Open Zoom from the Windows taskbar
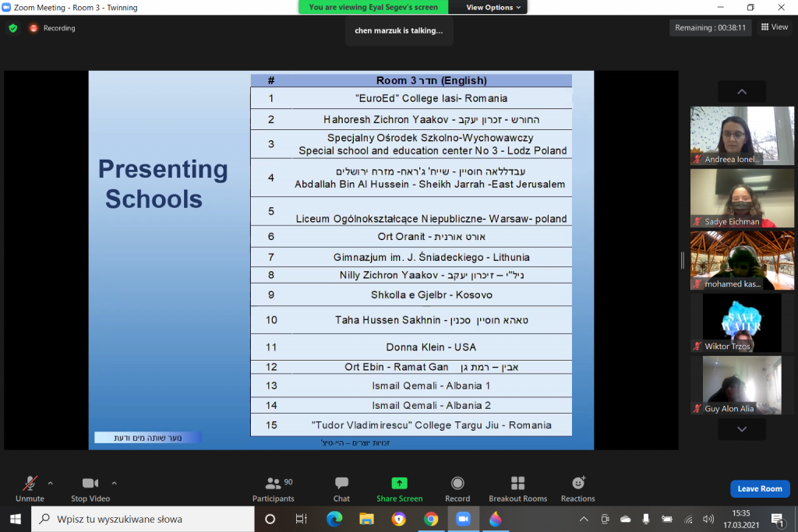Viewport: 798px width, 532px height. coord(463,519)
